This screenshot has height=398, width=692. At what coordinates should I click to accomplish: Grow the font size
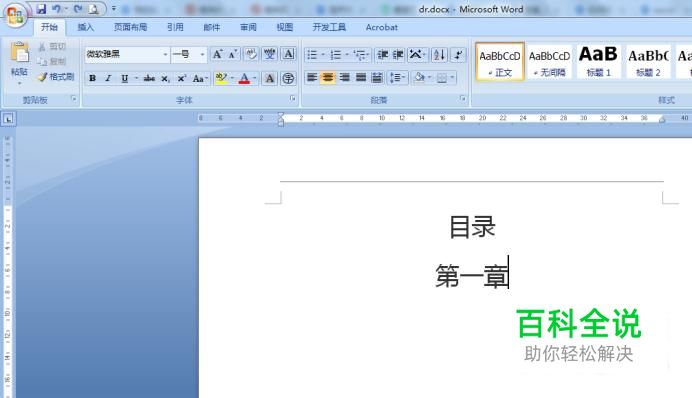tap(217, 54)
